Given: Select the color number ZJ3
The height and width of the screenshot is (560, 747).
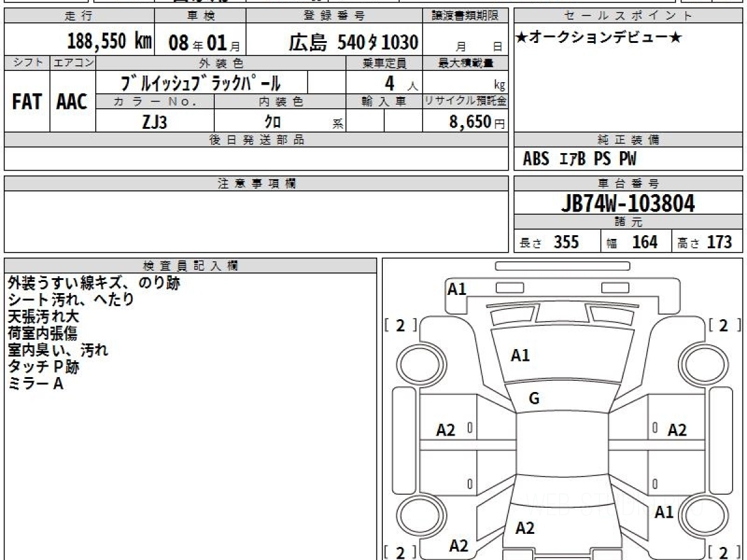Looking at the screenshot, I should (154, 121).
